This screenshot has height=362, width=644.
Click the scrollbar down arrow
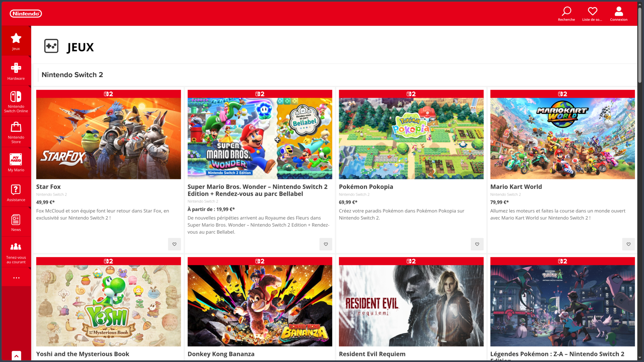point(640,358)
